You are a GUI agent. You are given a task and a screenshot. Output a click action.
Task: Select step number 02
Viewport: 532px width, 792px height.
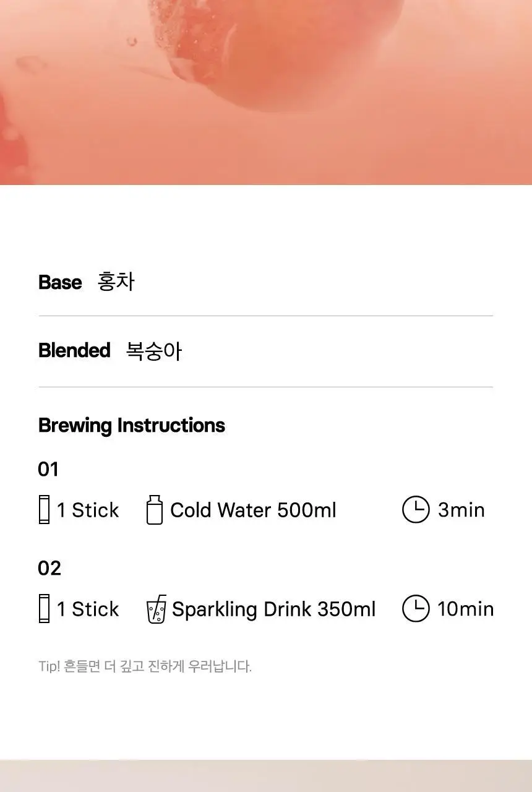coord(49,568)
